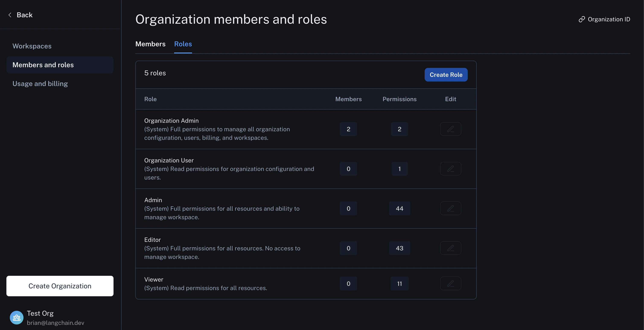644x330 pixels.
Task: Click the Create Role button
Action: 446,74
